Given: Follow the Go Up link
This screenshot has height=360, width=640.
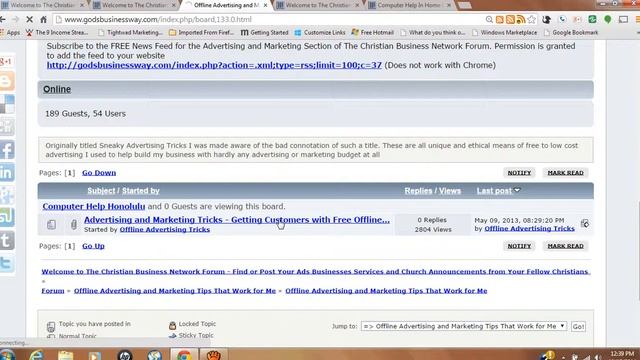Looking at the screenshot, I should [93, 246].
